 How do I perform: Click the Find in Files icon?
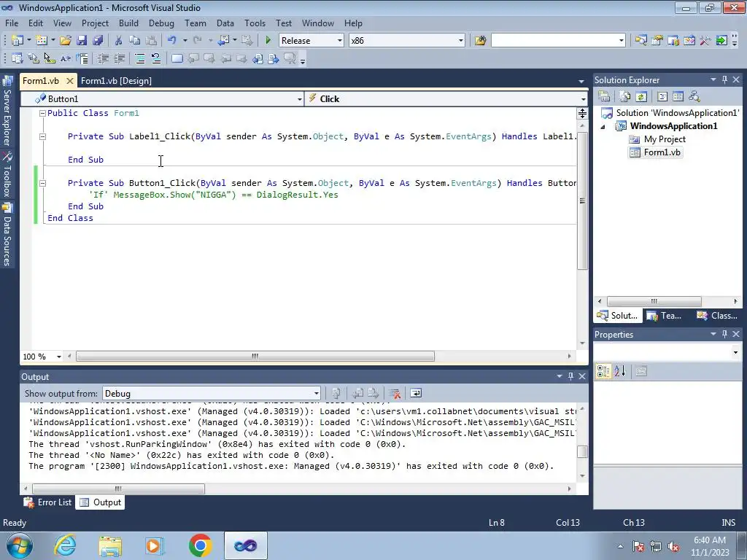point(480,41)
